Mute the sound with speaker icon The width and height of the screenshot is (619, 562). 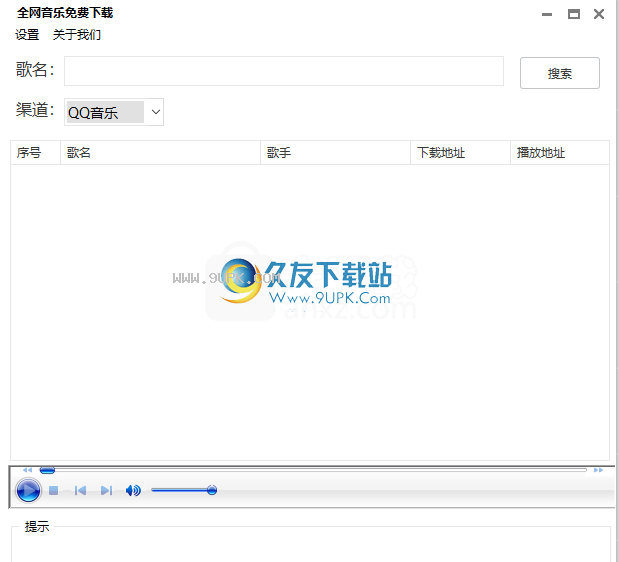133,491
